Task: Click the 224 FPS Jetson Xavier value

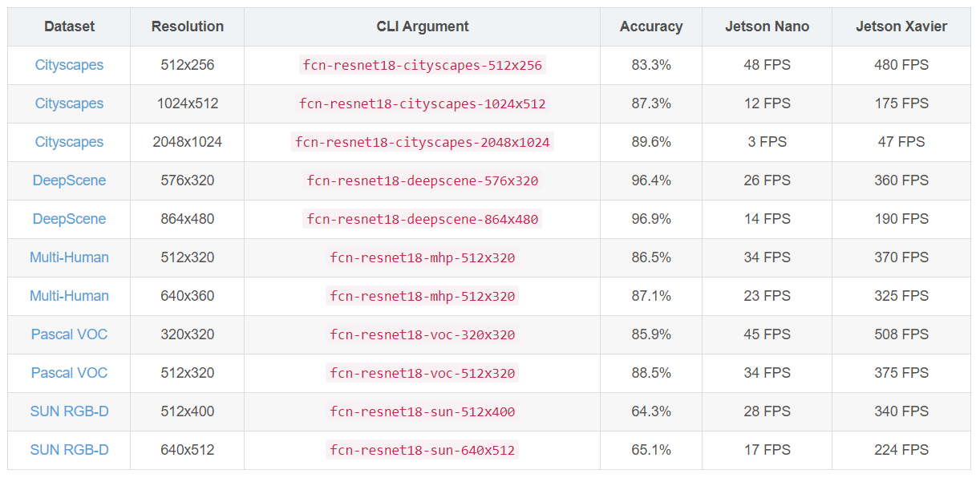Action: (x=901, y=450)
